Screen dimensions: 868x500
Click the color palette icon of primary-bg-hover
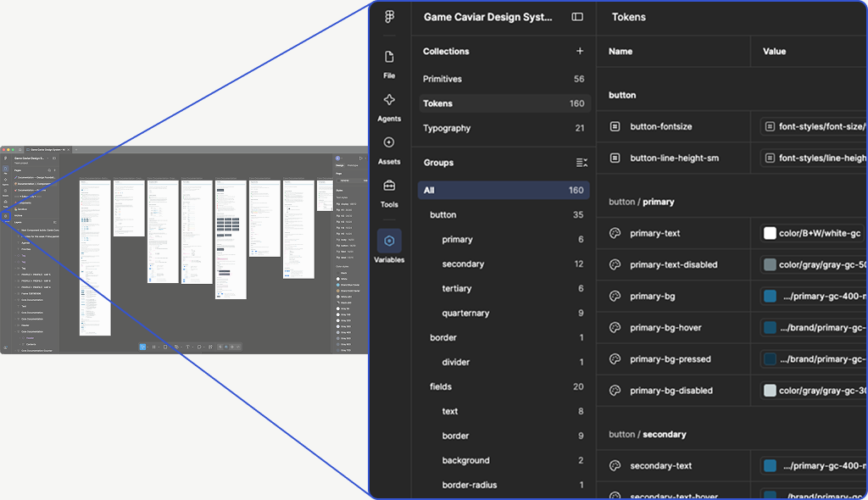[x=615, y=328]
